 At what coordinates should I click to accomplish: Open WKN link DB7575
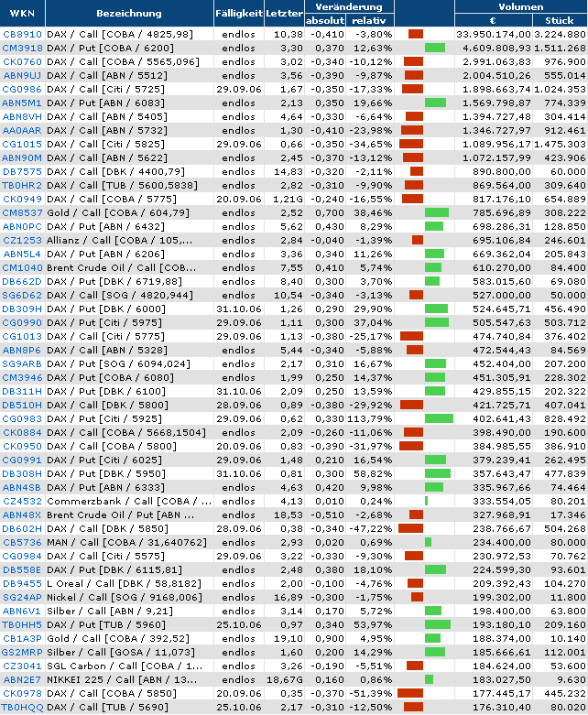(22, 171)
